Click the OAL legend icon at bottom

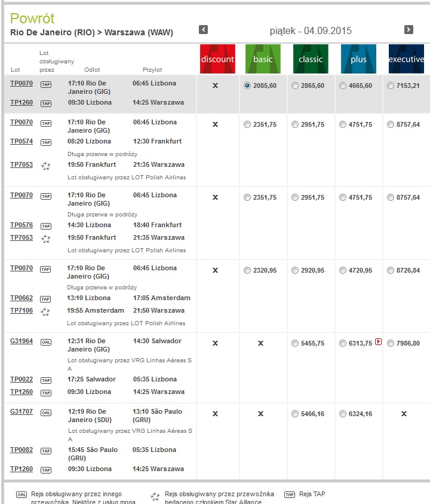(x=22, y=494)
